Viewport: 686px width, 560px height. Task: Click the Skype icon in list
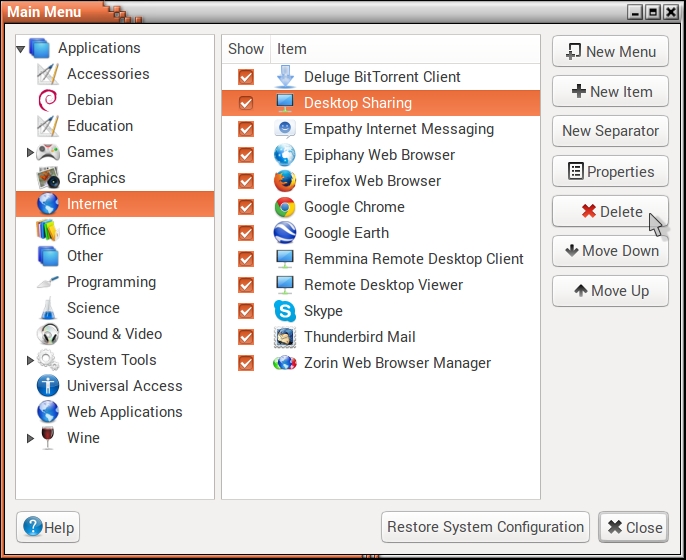(285, 311)
